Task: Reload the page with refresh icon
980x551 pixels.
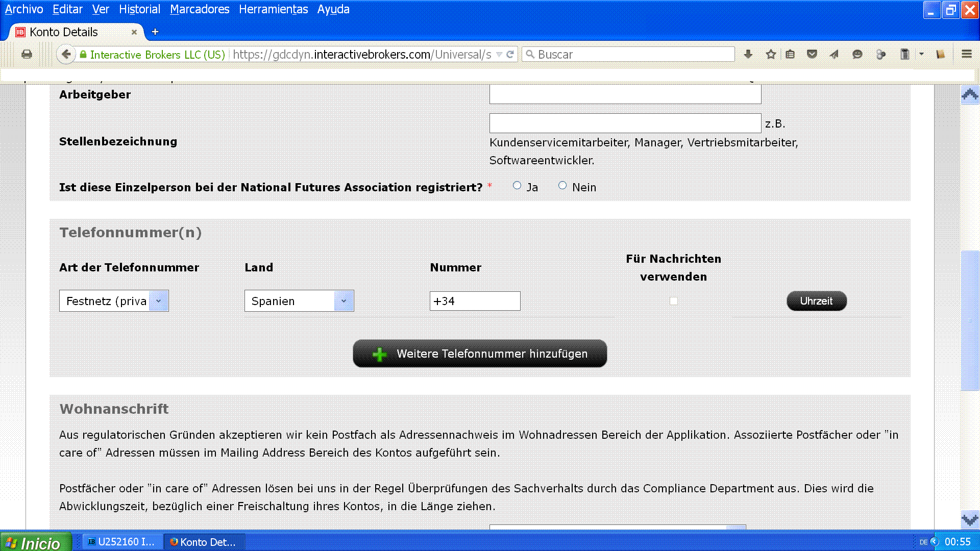Action: point(510,54)
